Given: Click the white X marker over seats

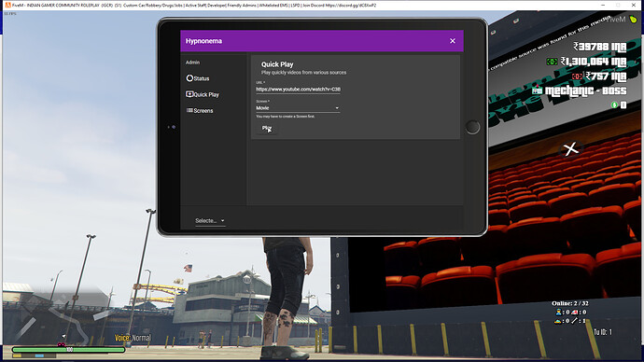Looking at the screenshot, I should click(x=570, y=149).
